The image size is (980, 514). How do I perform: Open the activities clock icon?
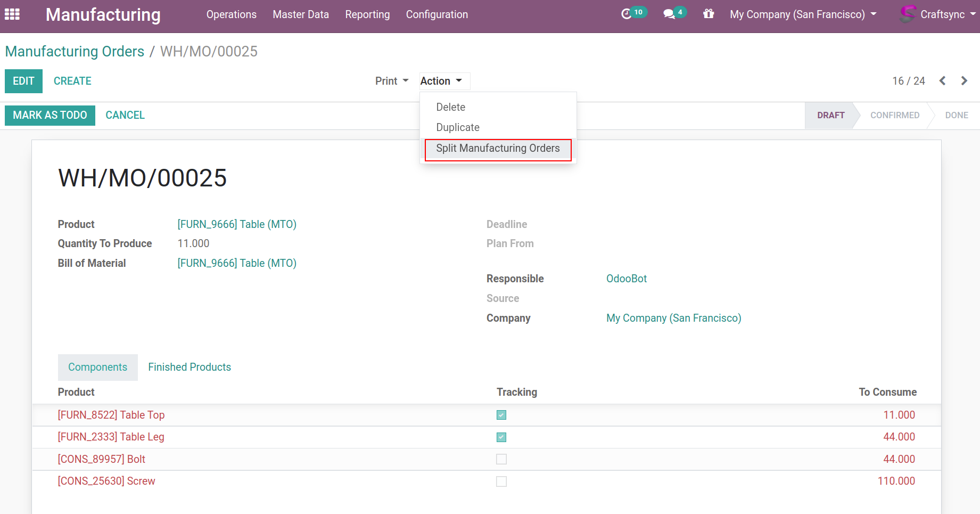(x=627, y=14)
